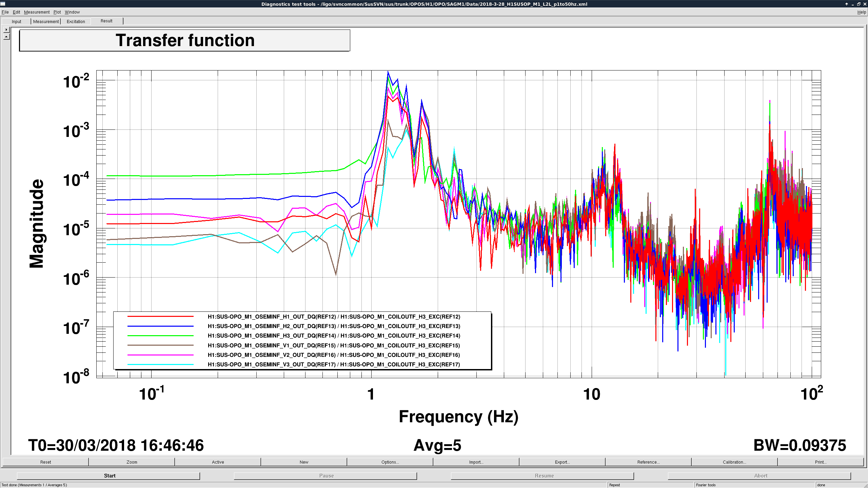Maximize the Diagnostics test tools window
868x488 pixels.
[859, 4]
